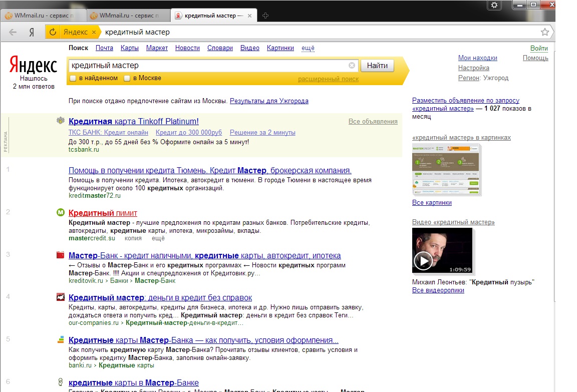The height and width of the screenshot is (392, 577).
Task: Open the 'Кредитный лимит' result
Action: click(103, 213)
